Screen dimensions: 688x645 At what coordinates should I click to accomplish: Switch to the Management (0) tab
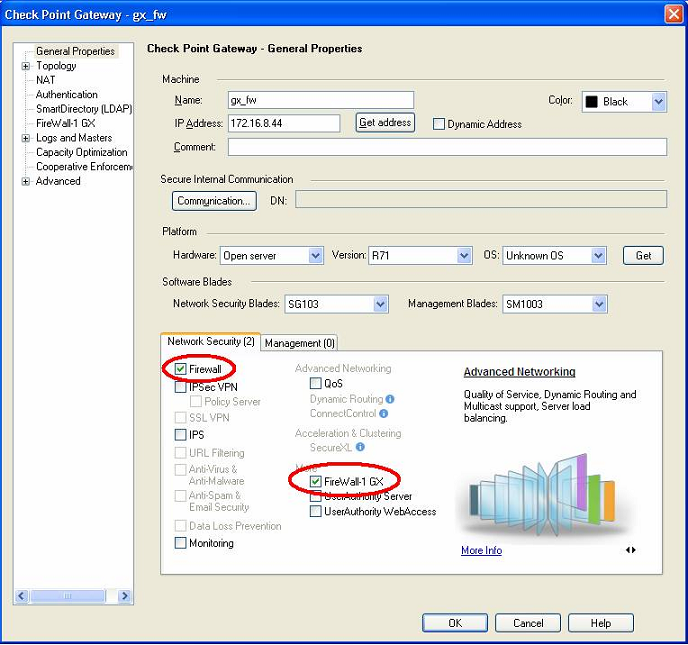coord(300,343)
